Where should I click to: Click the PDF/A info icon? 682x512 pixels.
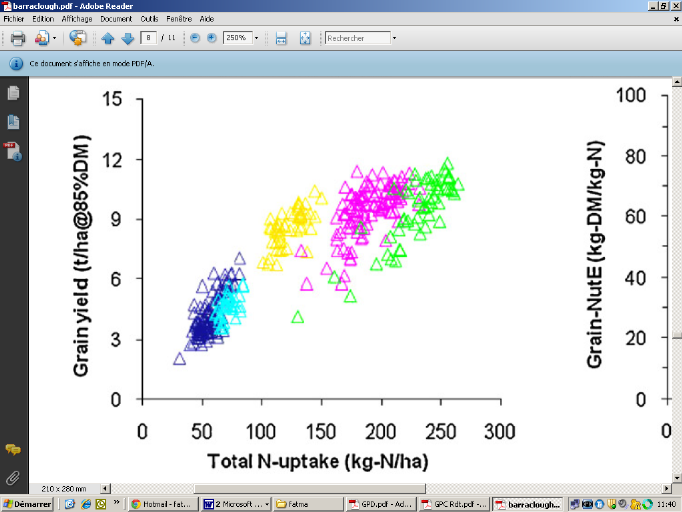pos(16,62)
